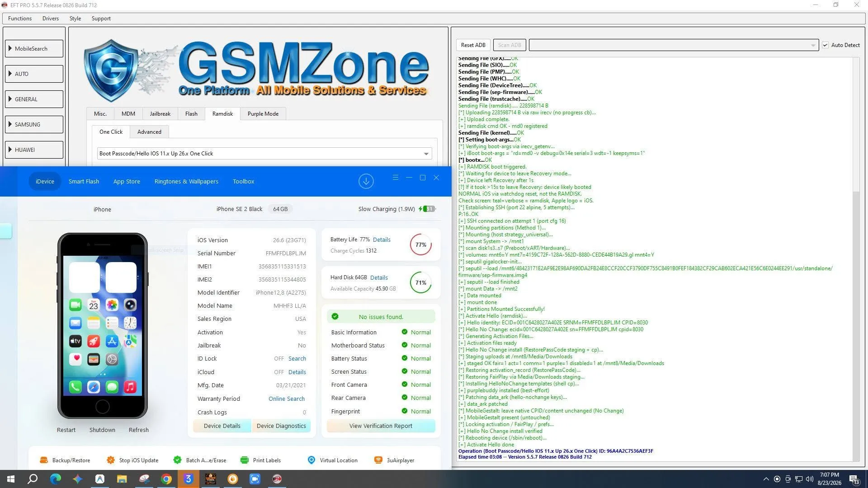Click Refresh under the iPhone image

139,430
